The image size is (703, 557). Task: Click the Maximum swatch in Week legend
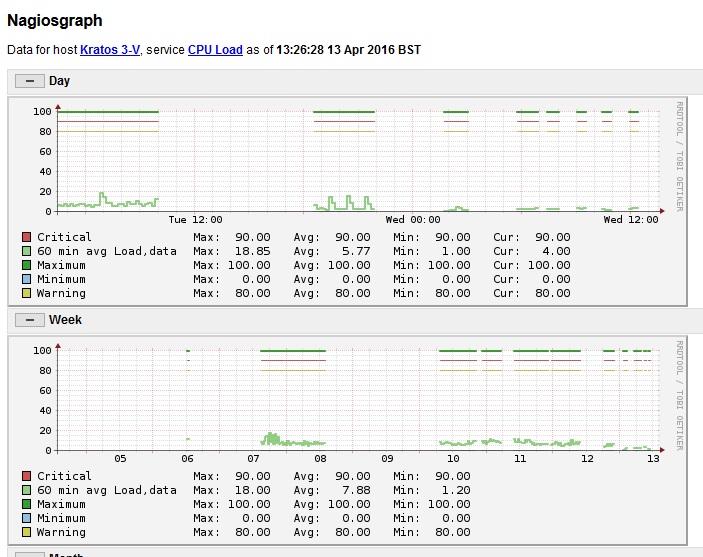(x=26, y=505)
